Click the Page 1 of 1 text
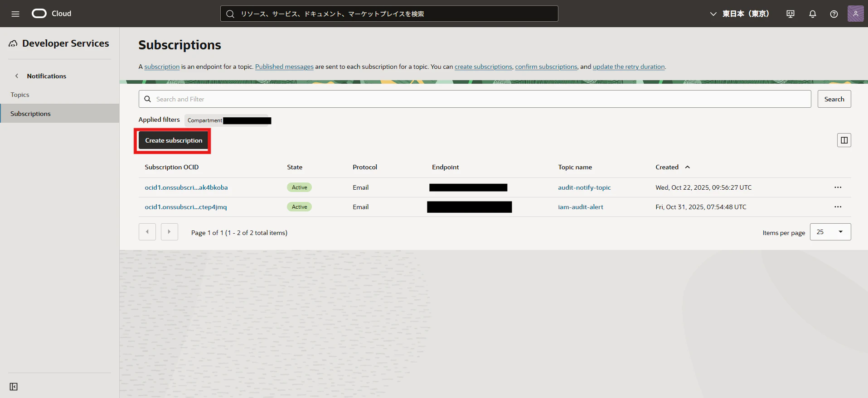This screenshot has width=868, height=398. [239, 233]
